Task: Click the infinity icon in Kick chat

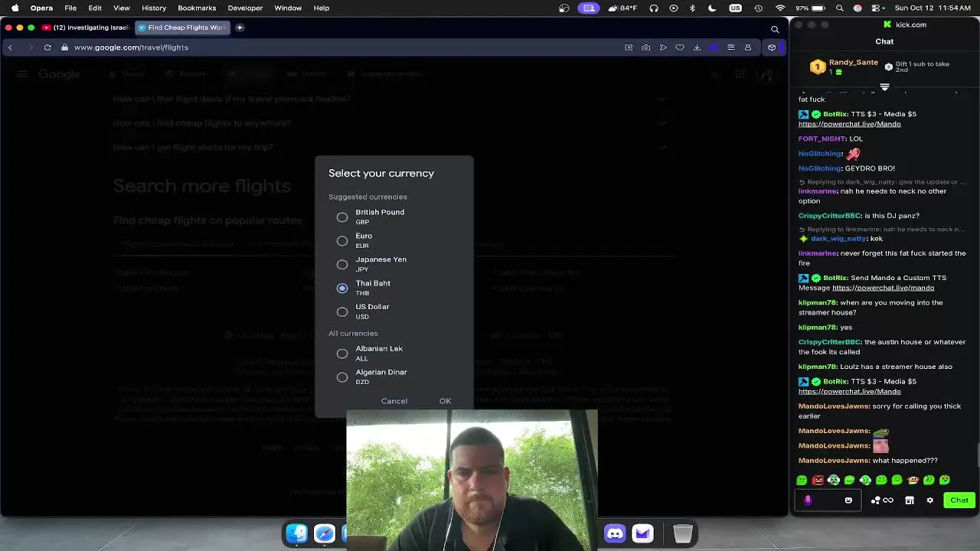Action: tap(889, 500)
